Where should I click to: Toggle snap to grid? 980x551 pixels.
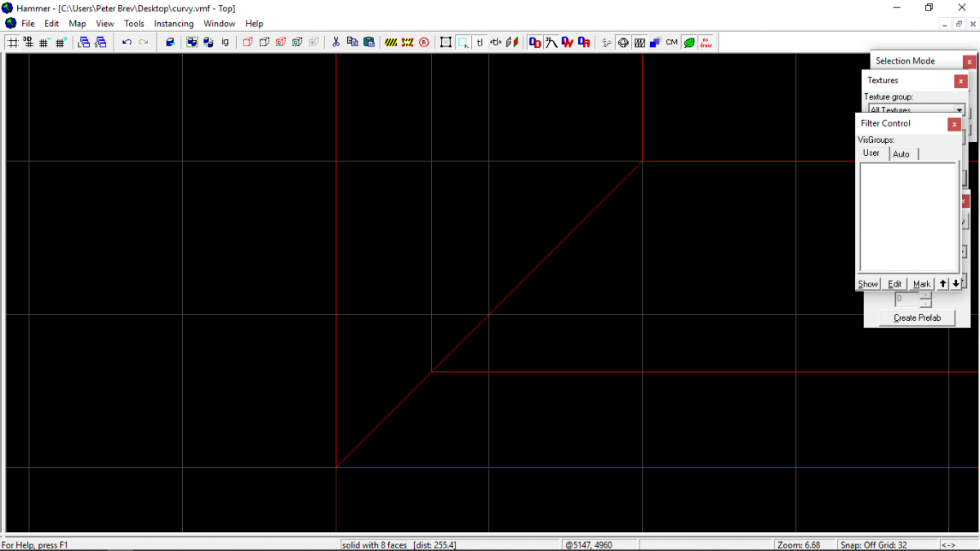click(12, 42)
